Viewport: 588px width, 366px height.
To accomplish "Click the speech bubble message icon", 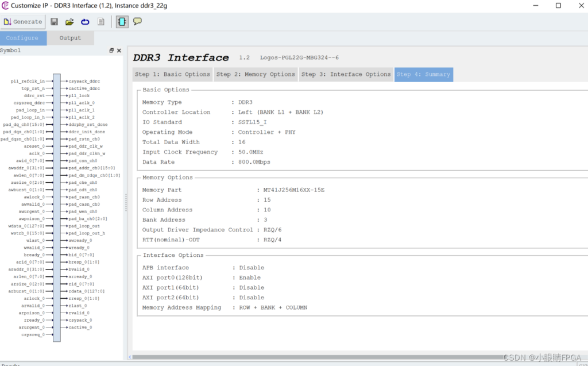I will (138, 22).
